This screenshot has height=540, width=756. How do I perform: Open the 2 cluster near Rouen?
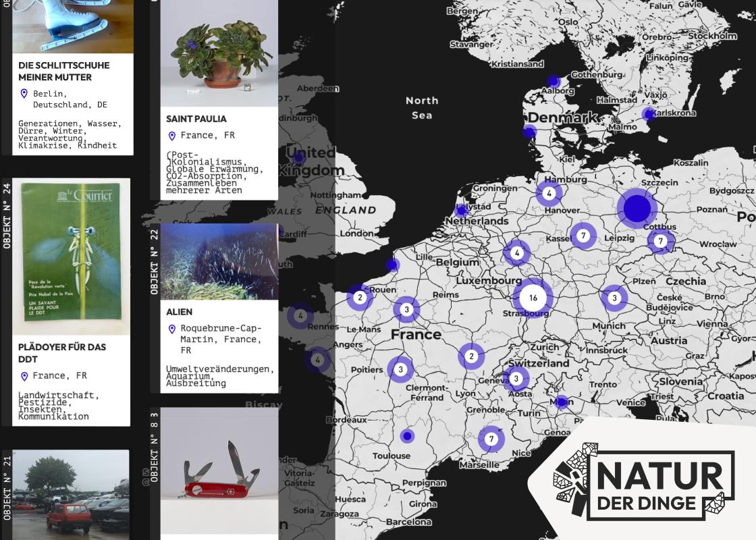pos(360,297)
